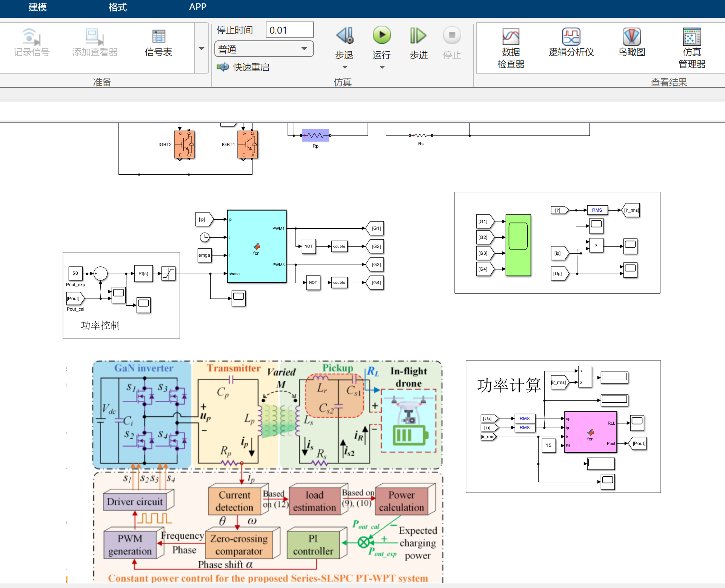This screenshot has width=725, height=588.
Task: Expand the Step Back dropdown arrow
Action: pyautogui.click(x=345, y=67)
